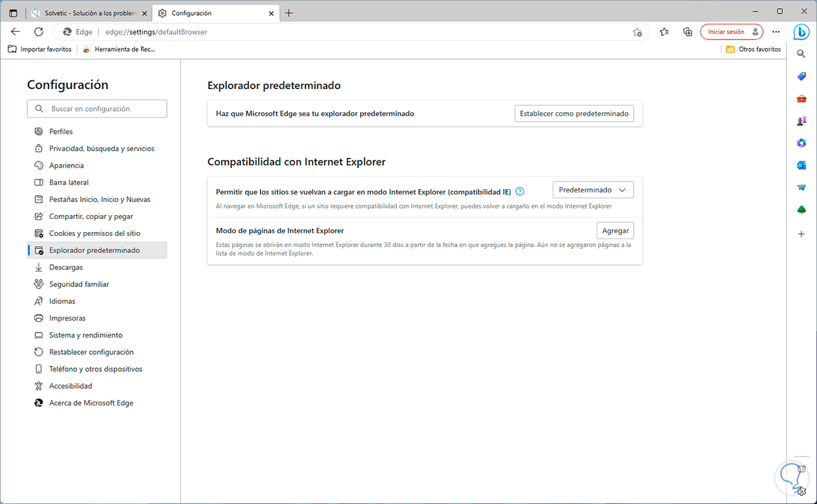This screenshot has width=817, height=504.
Task: Open the Otros favoritos folder
Action: tap(753, 49)
